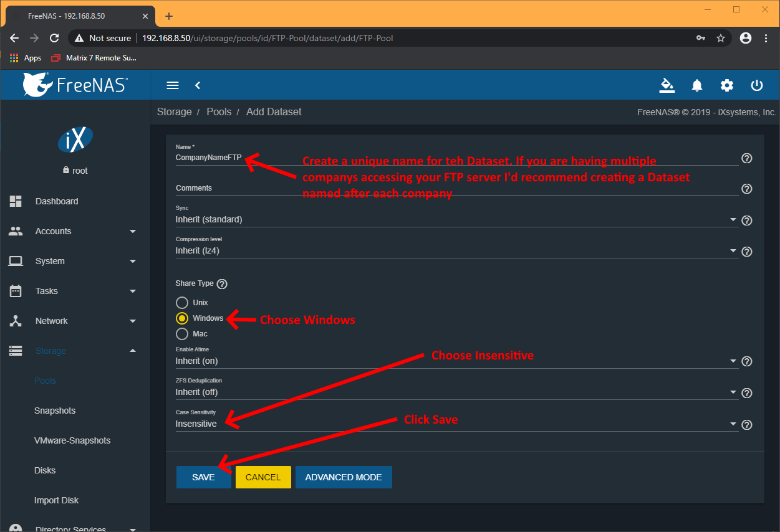Open the Compression level dropdown
Screen dimensions: 780x532
[x=457, y=251]
